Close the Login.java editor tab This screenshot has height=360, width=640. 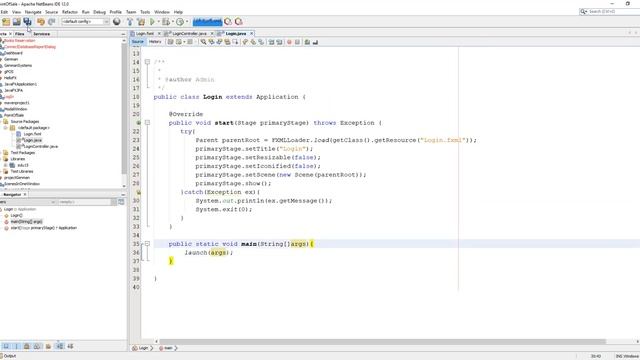[x=251, y=33]
